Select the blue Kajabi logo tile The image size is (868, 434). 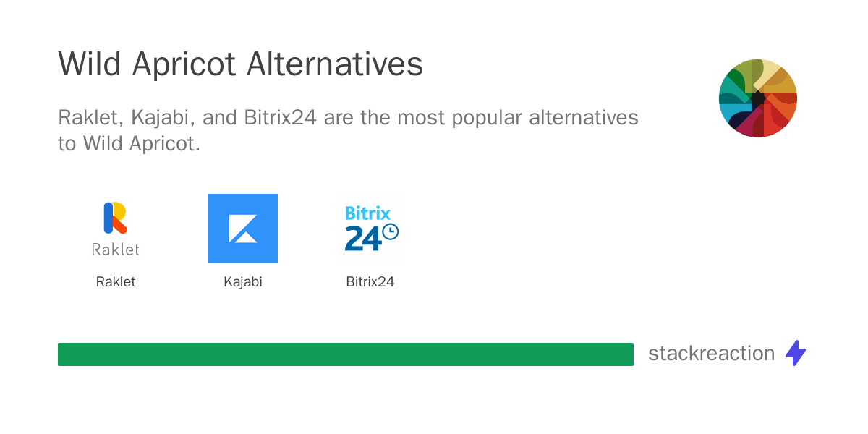click(243, 229)
